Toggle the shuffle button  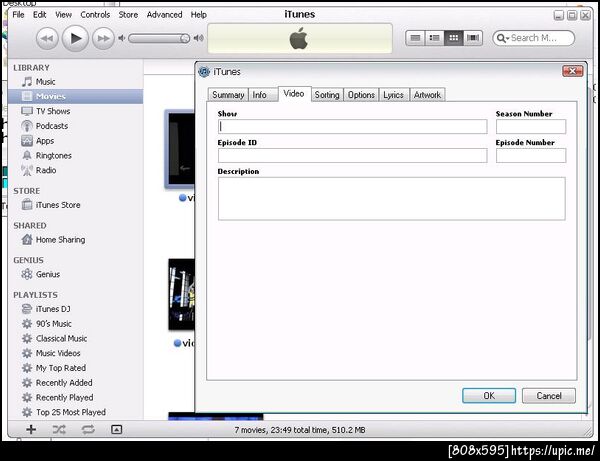[x=59, y=430]
